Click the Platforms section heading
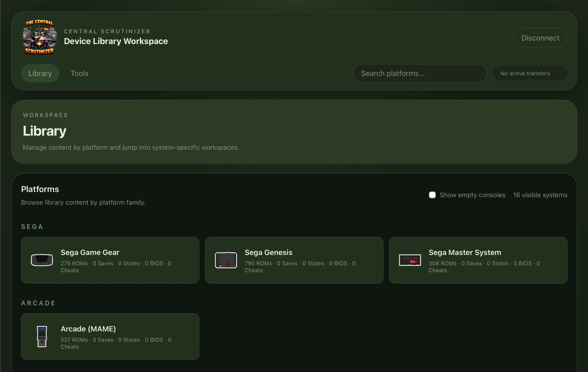 (x=40, y=189)
